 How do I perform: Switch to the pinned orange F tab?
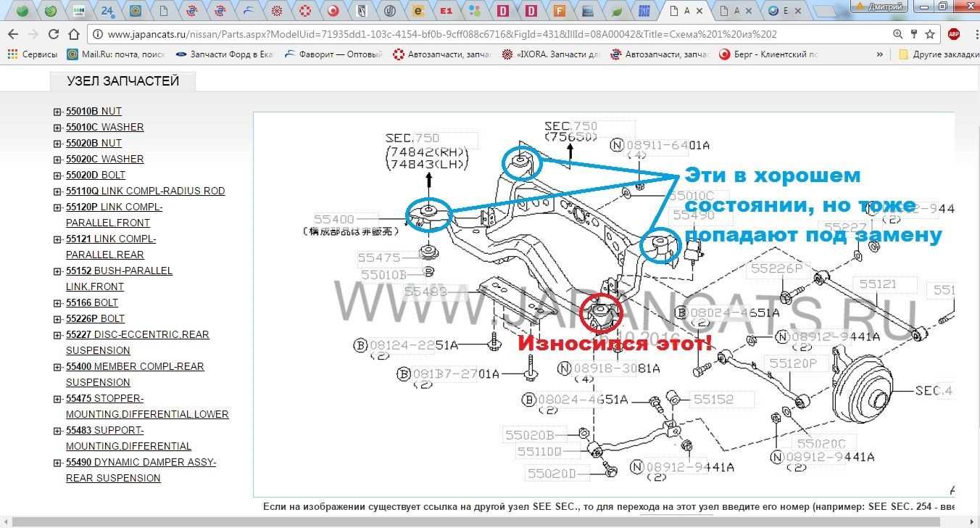click(559, 11)
